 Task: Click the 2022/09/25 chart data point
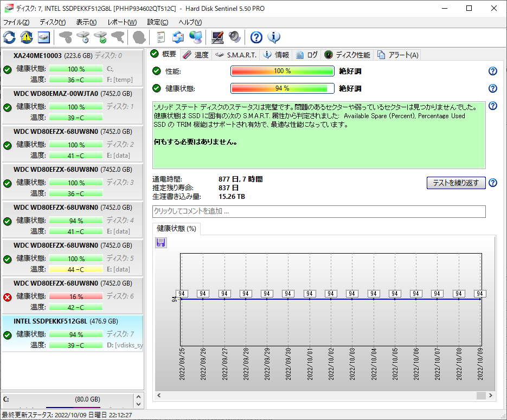coord(182,299)
